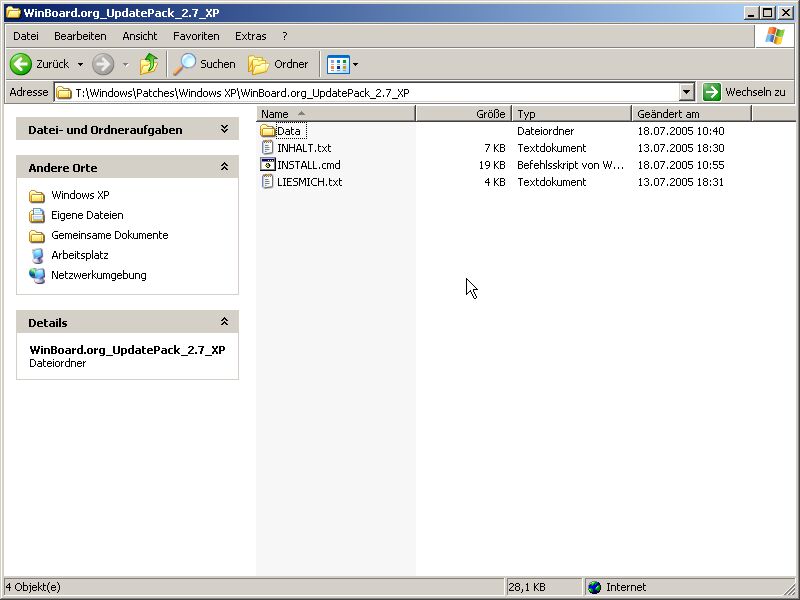Image resolution: width=800 pixels, height=600 pixels.
Task: Open the Bearbeiten menu
Action: (80, 36)
